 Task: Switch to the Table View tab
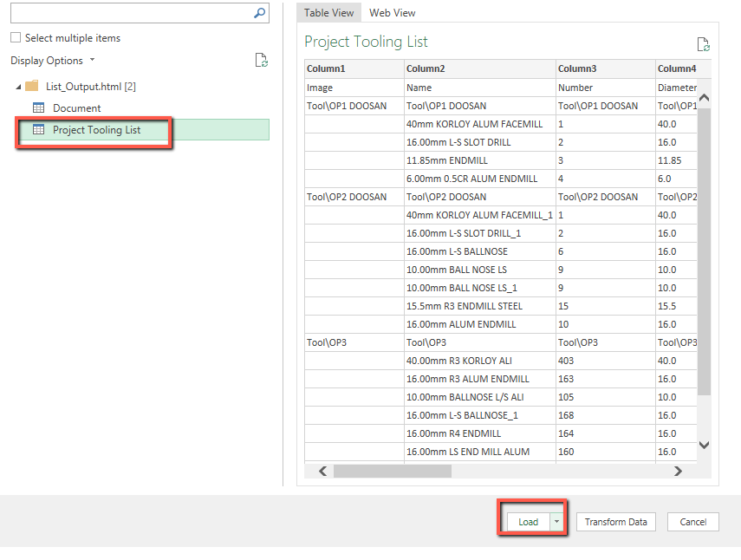click(x=328, y=13)
